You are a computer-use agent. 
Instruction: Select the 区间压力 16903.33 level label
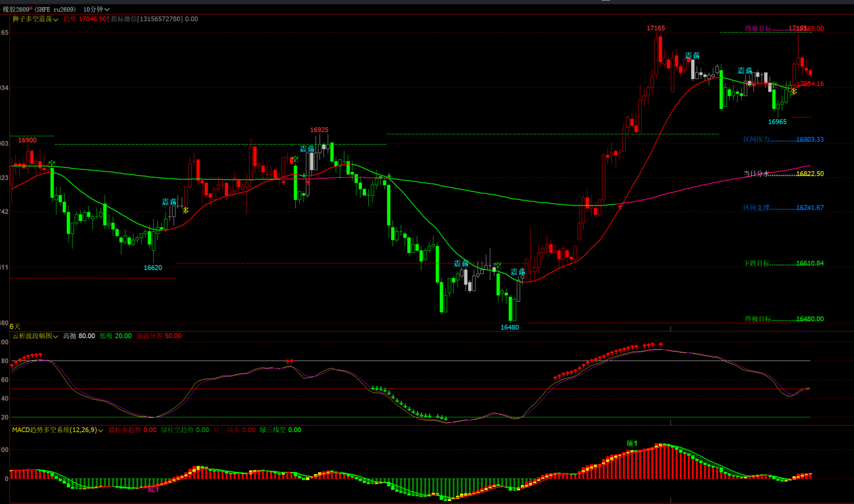pyautogui.click(x=783, y=139)
